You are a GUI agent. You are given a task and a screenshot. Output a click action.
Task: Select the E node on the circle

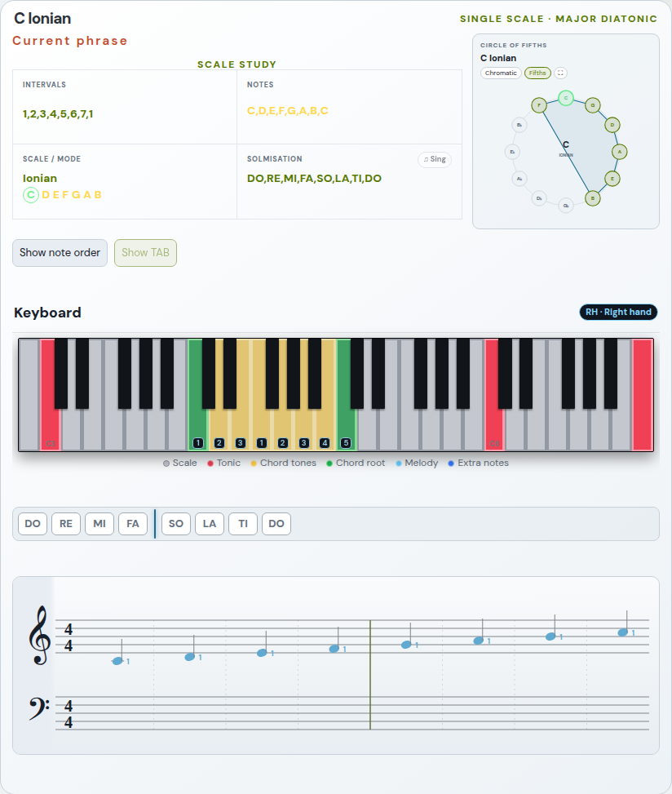click(612, 178)
